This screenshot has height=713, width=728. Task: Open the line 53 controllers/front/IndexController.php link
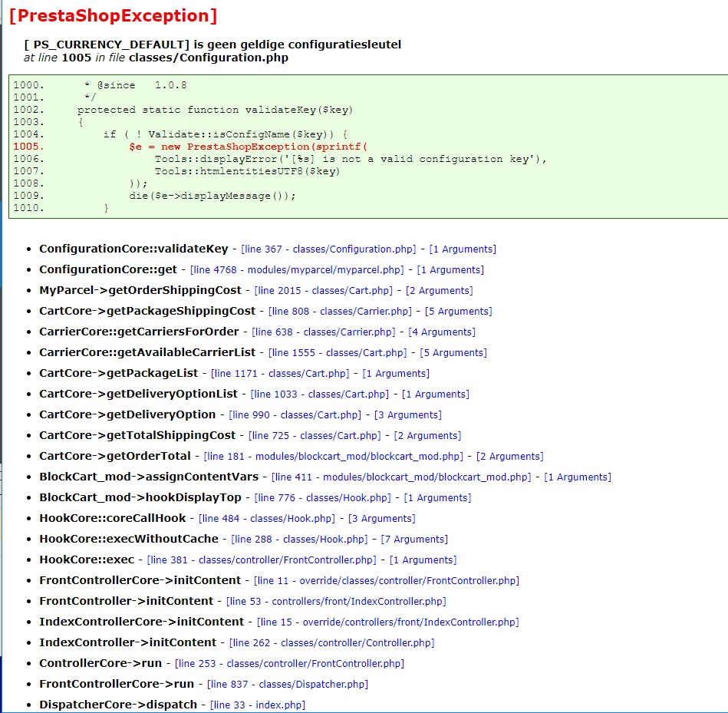coord(336,602)
